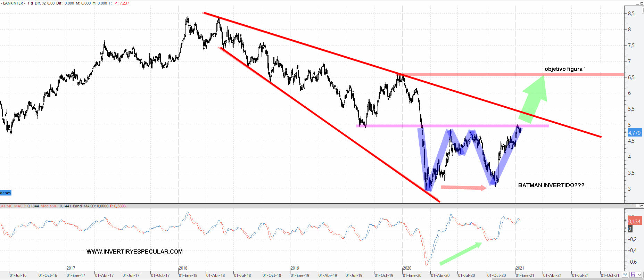Click the red 0,134 MACD value label
Screen dimensions: 644x280
tap(635, 221)
